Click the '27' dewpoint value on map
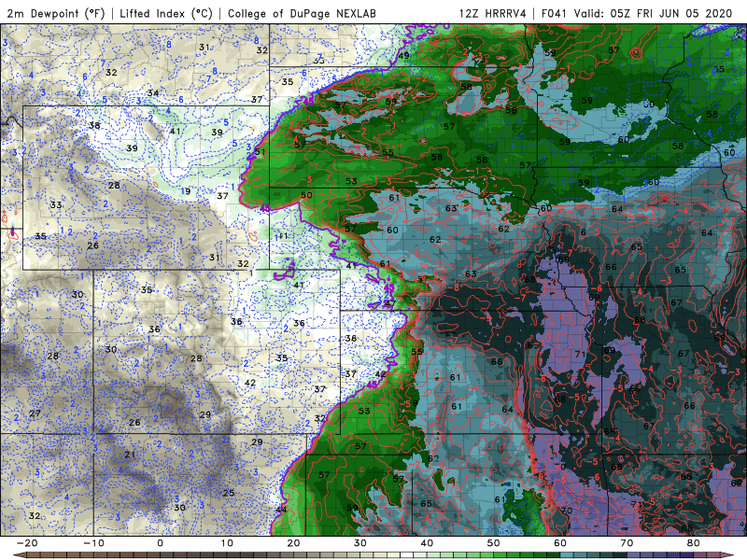 (x=35, y=413)
